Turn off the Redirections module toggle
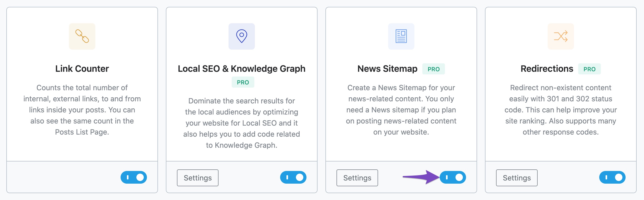644x200 pixels. click(x=612, y=177)
